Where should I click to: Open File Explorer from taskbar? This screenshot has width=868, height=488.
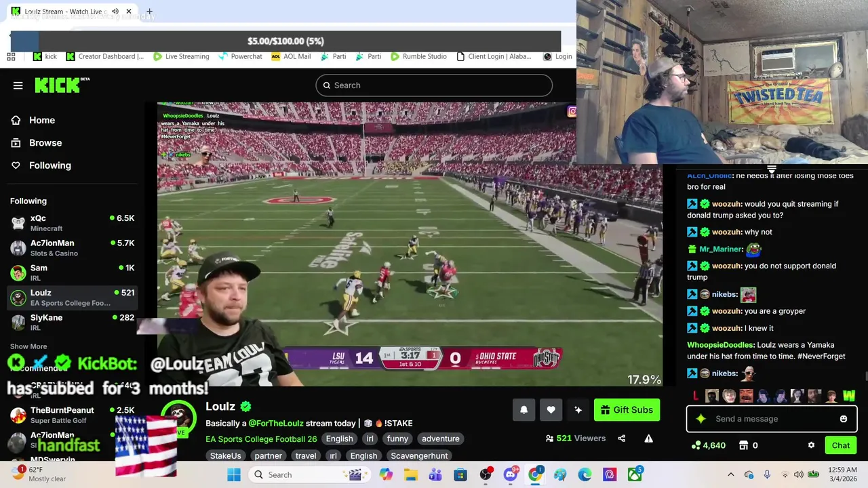[410, 474]
